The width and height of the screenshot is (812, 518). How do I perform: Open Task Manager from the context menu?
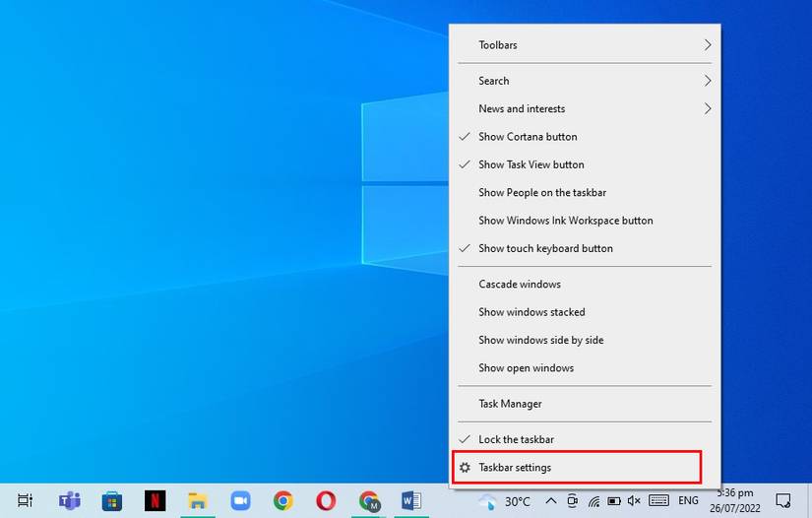[x=510, y=404]
